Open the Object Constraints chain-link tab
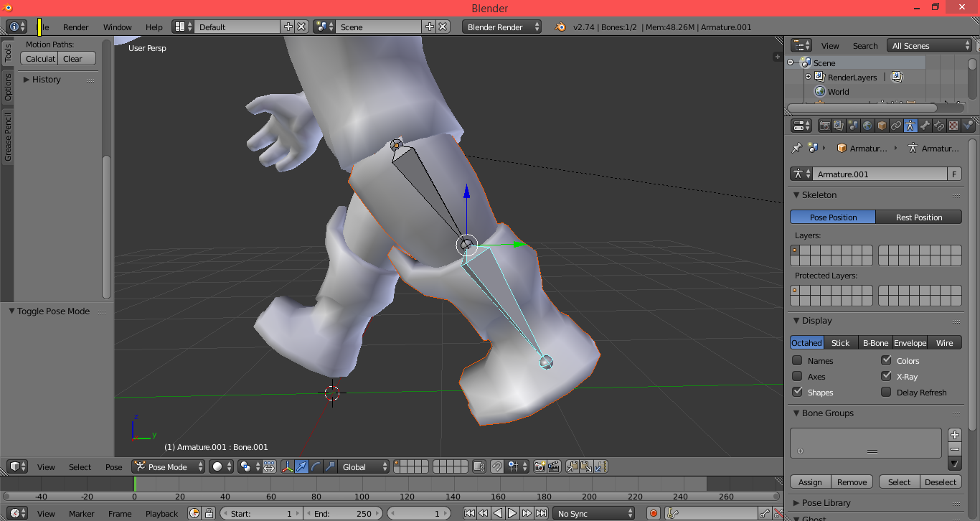This screenshot has height=521, width=980. coord(896,126)
